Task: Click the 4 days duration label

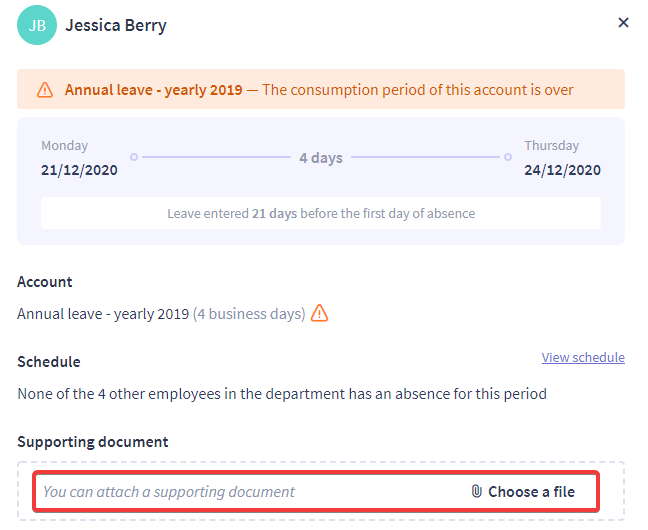Action: [321, 158]
